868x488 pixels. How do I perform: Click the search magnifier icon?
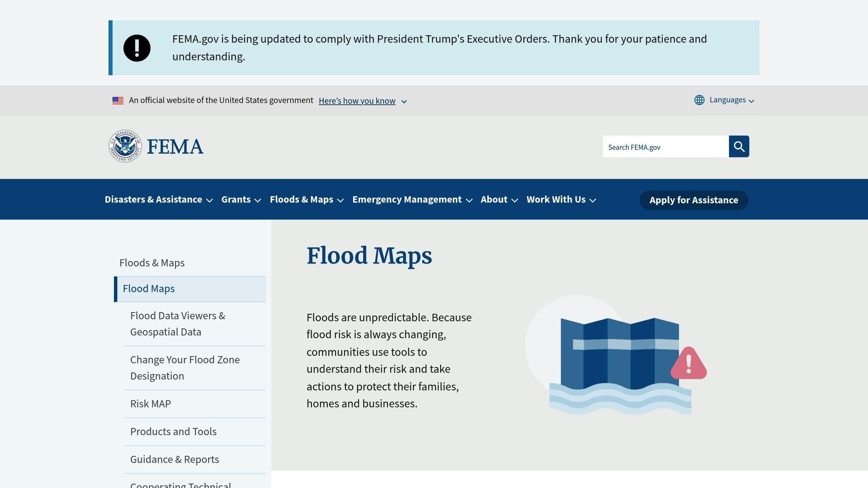pyautogui.click(x=738, y=147)
